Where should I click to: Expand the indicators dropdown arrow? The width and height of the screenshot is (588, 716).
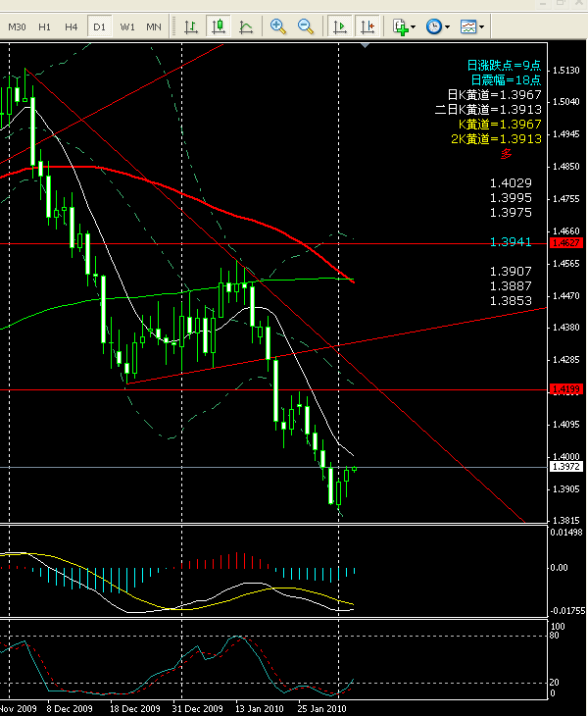pyautogui.click(x=414, y=26)
